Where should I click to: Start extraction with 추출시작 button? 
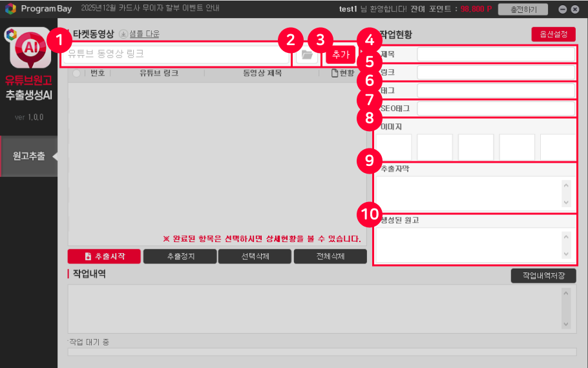pos(104,256)
